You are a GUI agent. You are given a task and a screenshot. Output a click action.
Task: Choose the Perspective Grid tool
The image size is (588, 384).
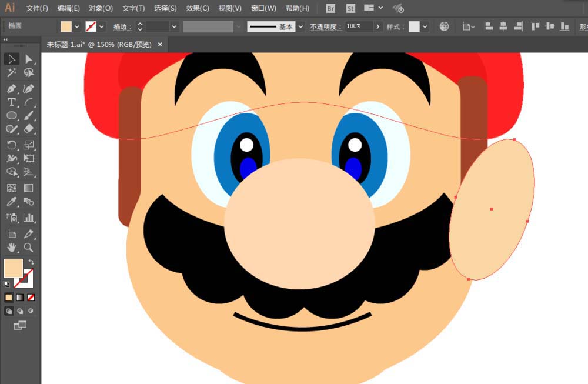pyautogui.click(x=28, y=172)
